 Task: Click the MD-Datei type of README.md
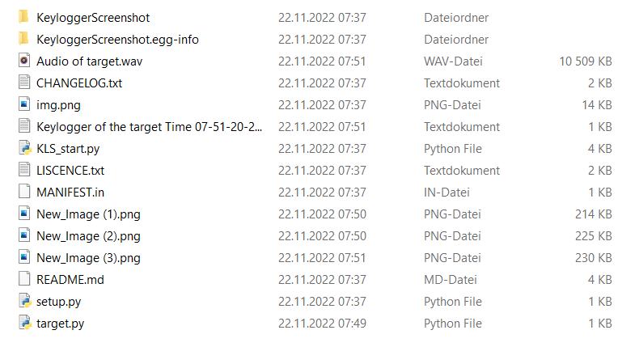click(450, 280)
